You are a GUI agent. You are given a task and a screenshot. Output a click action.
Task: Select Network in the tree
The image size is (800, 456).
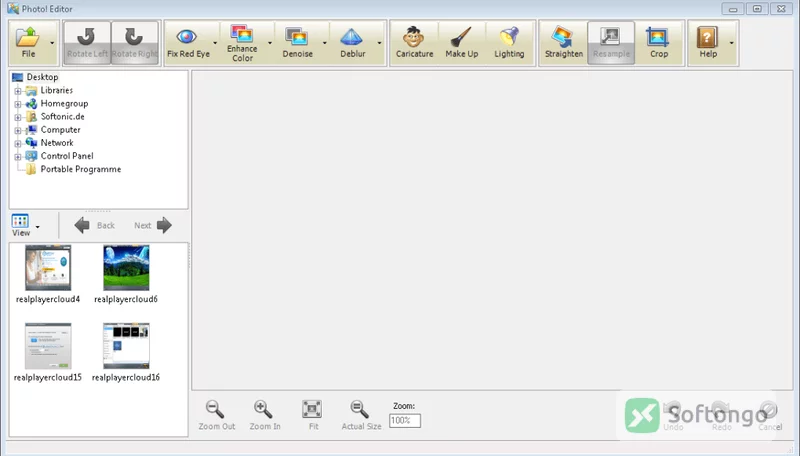[57, 143]
